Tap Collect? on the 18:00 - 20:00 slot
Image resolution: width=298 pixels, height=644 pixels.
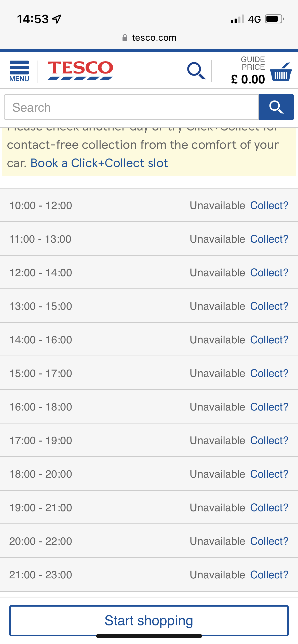[x=269, y=474]
